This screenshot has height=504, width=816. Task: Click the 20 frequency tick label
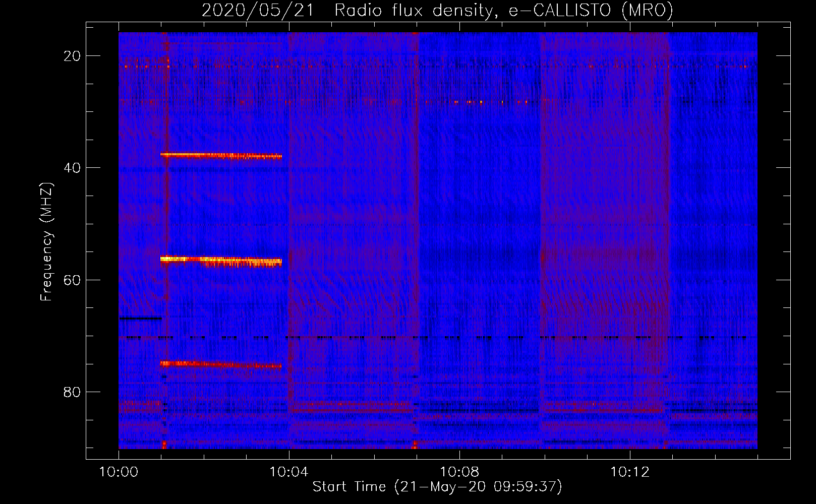[x=72, y=56]
